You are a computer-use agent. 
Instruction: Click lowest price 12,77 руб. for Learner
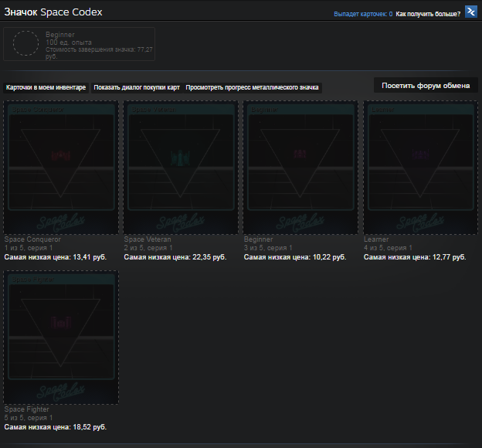pyautogui.click(x=415, y=257)
